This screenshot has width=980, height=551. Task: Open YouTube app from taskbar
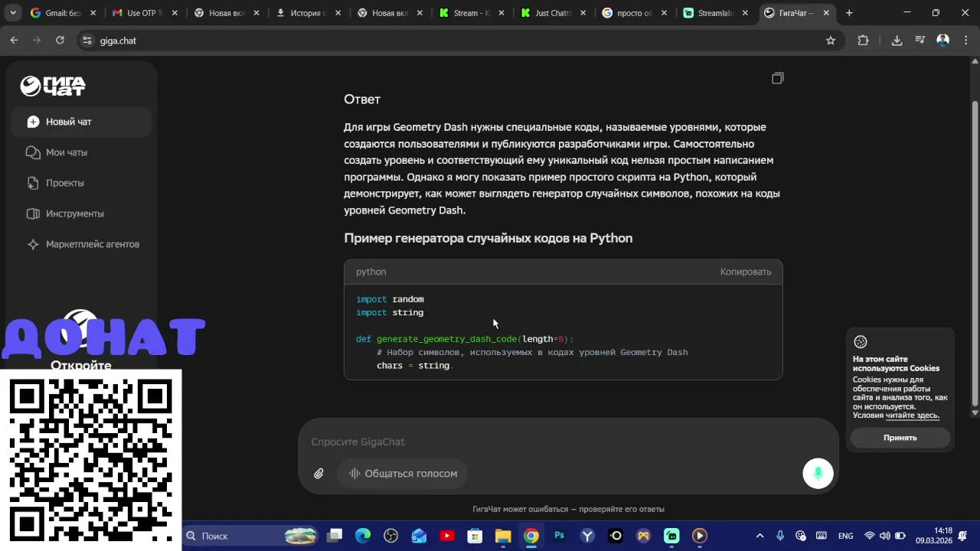[x=447, y=536]
